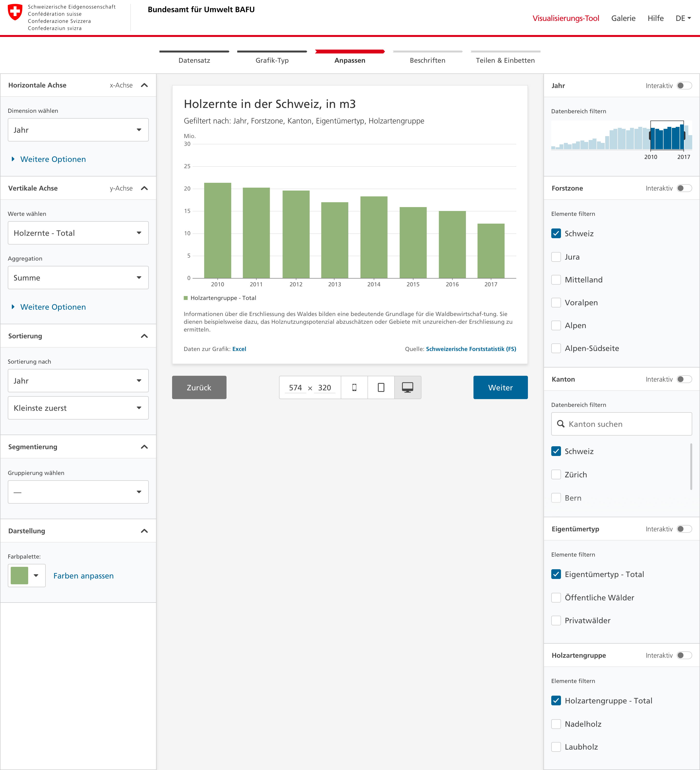Click the search icon in Kanton suchen
This screenshot has height=770, width=700.
coord(561,424)
